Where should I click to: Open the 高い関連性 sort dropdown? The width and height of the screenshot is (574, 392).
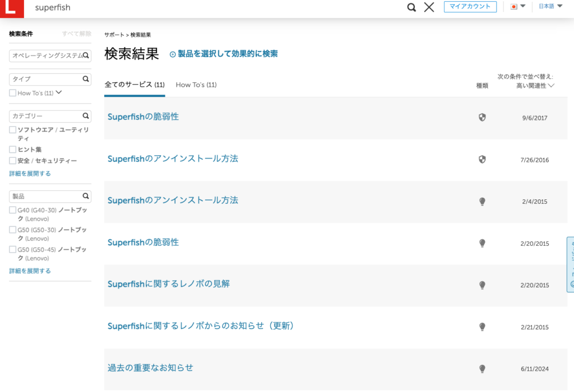[535, 86]
